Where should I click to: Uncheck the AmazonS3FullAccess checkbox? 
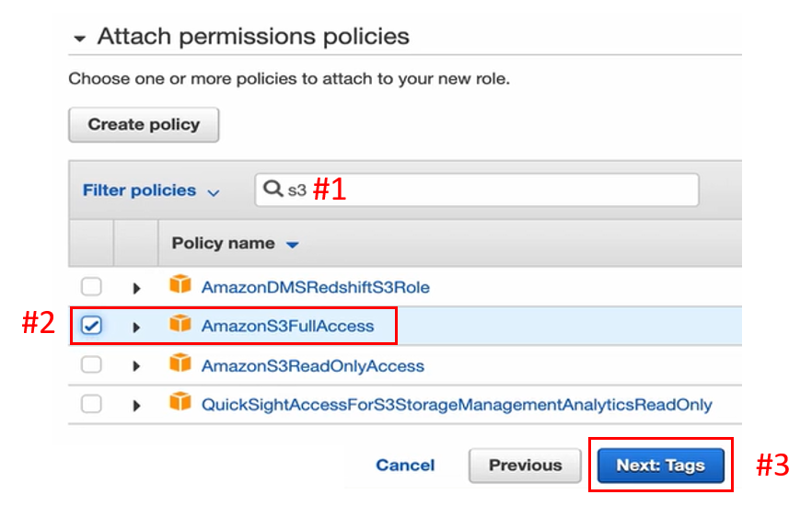point(91,326)
